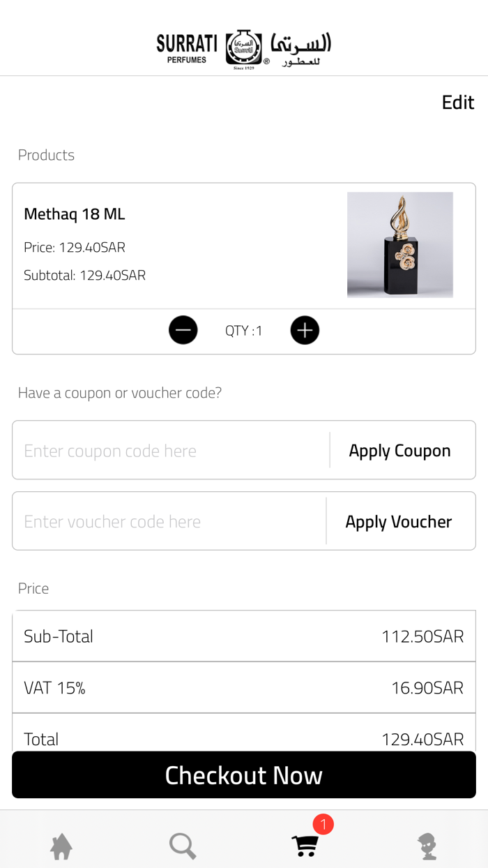Click the Apply Coupon button

(399, 451)
